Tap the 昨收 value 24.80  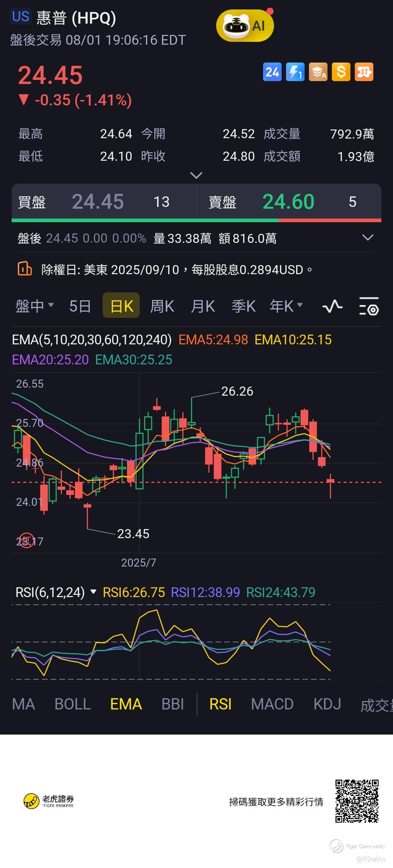point(239,156)
